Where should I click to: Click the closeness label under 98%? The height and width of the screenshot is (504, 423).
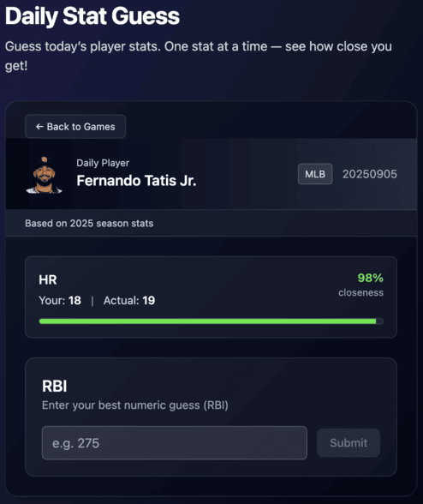360,292
